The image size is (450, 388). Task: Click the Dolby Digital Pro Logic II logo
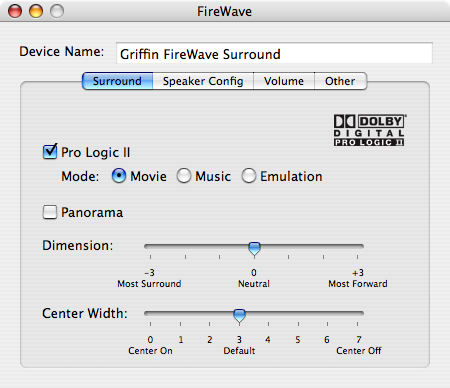coord(370,130)
